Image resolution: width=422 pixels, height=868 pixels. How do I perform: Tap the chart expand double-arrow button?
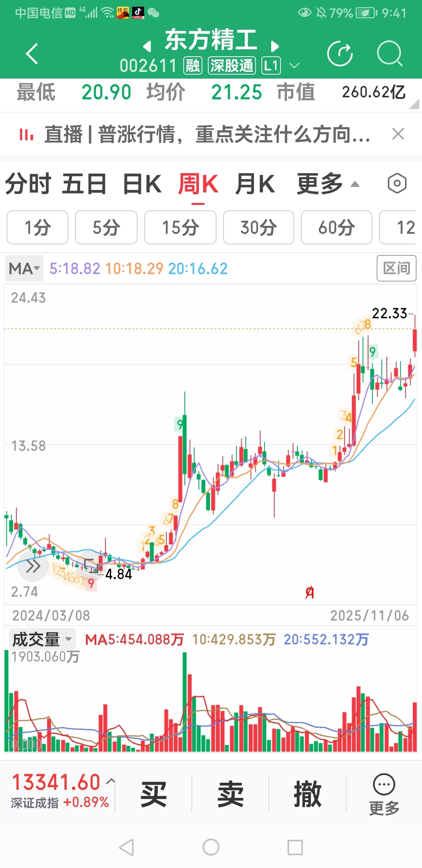pos(33,566)
